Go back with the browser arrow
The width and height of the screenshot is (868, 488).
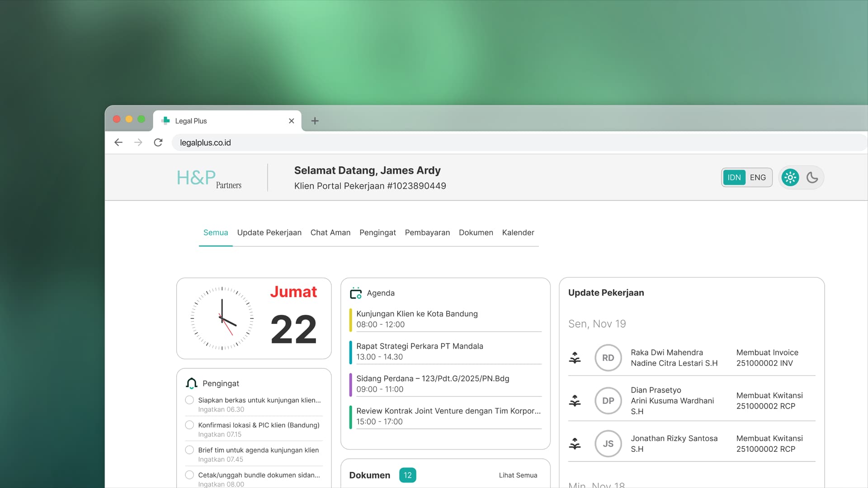[118, 143]
